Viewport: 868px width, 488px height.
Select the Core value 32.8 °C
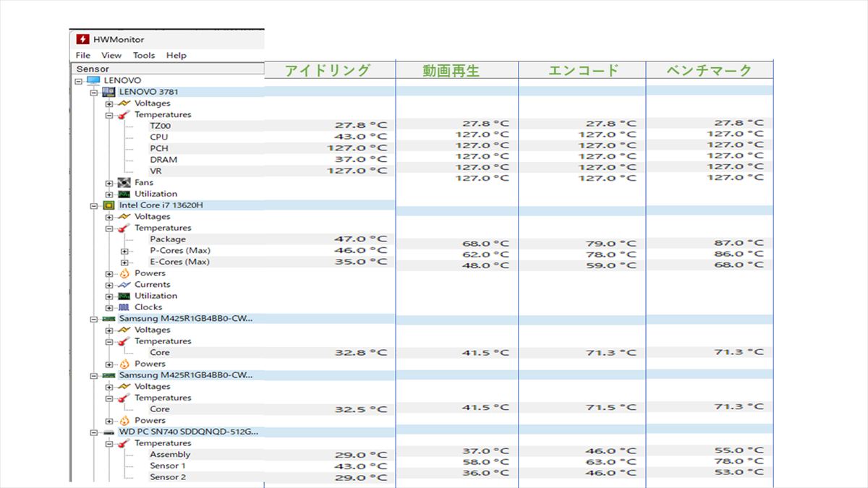pyautogui.click(x=360, y=353)
